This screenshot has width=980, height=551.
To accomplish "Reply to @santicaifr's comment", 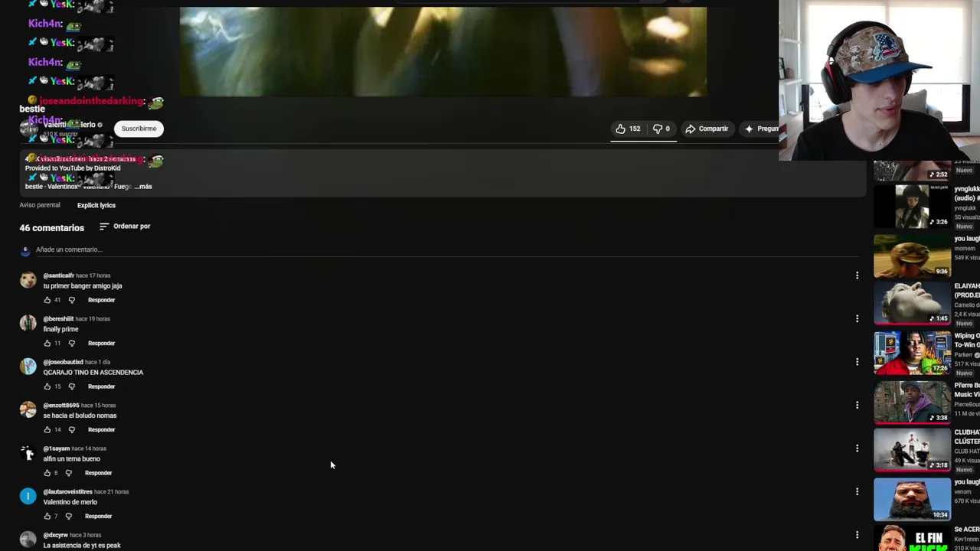I will click(101, 300).
